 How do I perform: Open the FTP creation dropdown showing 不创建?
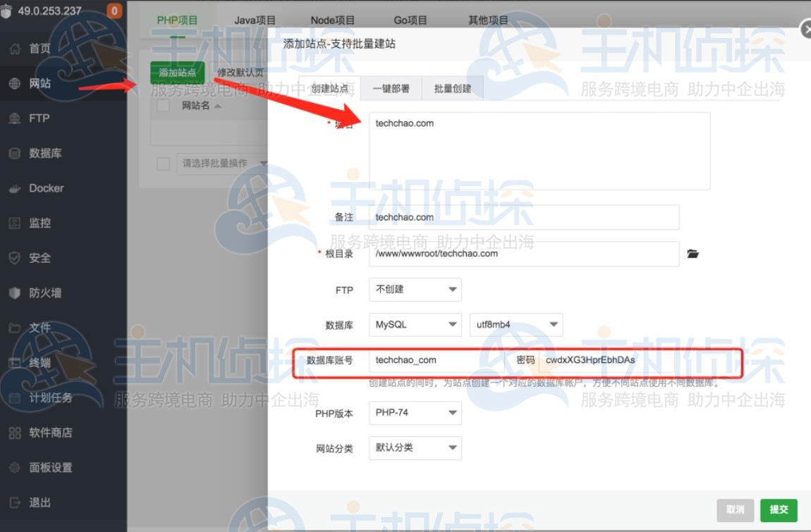click(415, 290)
